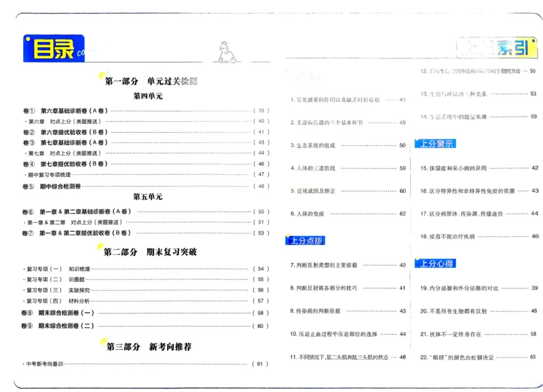Click index item 3 生态系统的组成
The width and height of the screenshot is (543, 392).
348,145
